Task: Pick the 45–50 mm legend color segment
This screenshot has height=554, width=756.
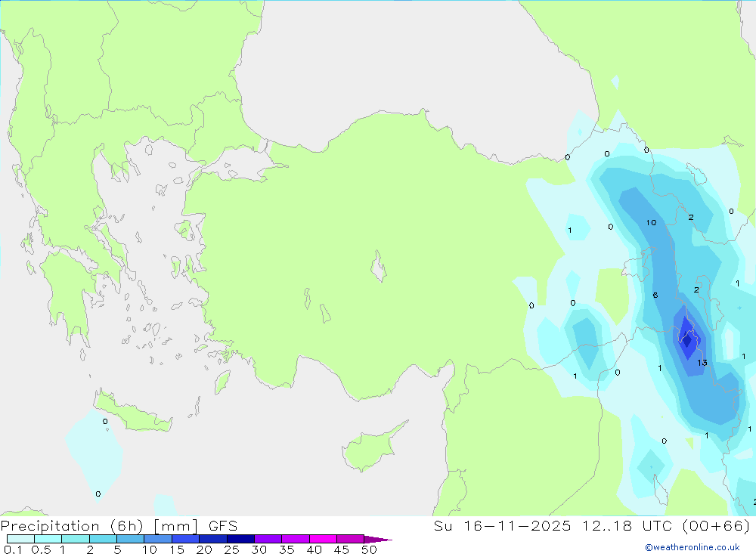Action: [351, 539]
